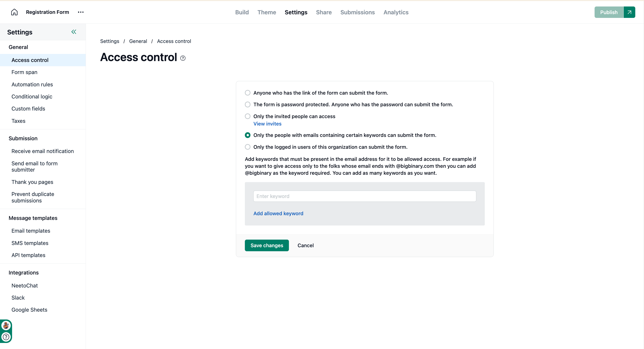Screen dimensions: 644x349
Task: Select the password protected radio option
Action: click(248, 104)
